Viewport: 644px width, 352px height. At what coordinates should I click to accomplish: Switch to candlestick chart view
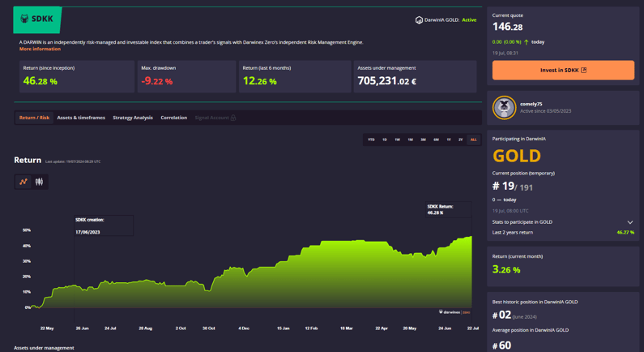point(39,182)
